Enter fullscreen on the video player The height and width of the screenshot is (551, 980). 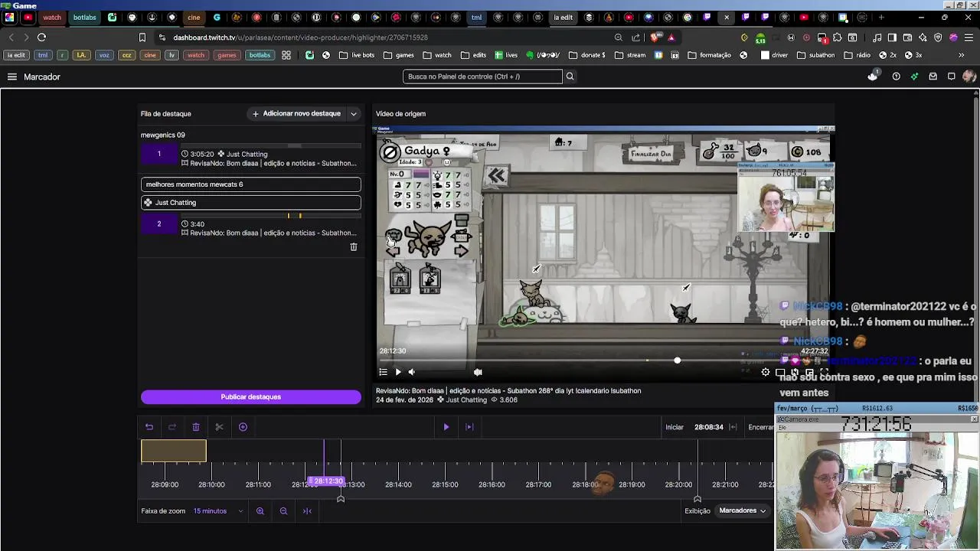pos(824,372)
